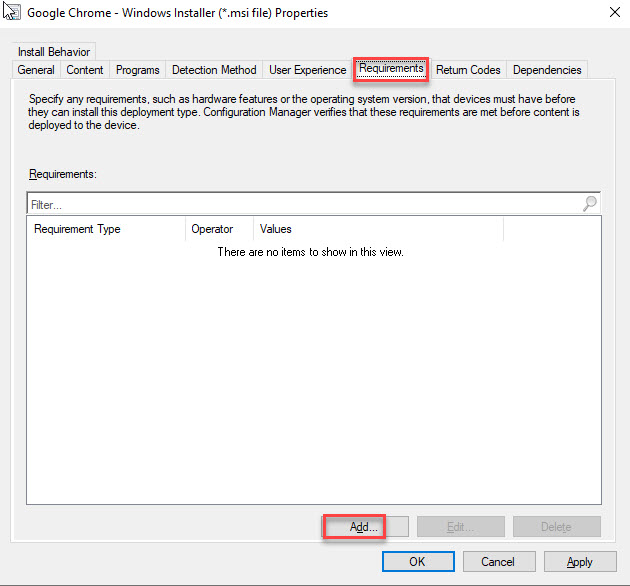Switch to the Install Behavior tab
This screenshot has width=630, height=586.
point(53,52)
